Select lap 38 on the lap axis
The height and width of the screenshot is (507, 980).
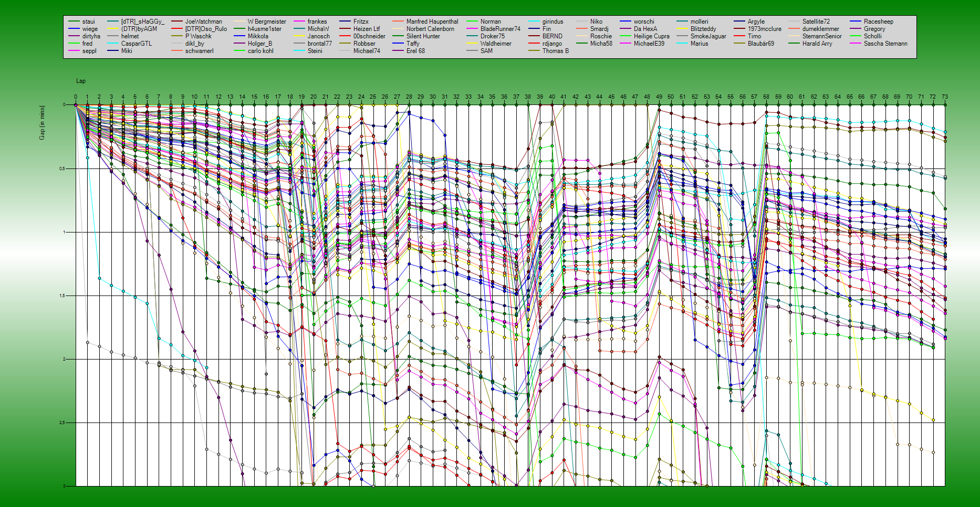[528, 97]
